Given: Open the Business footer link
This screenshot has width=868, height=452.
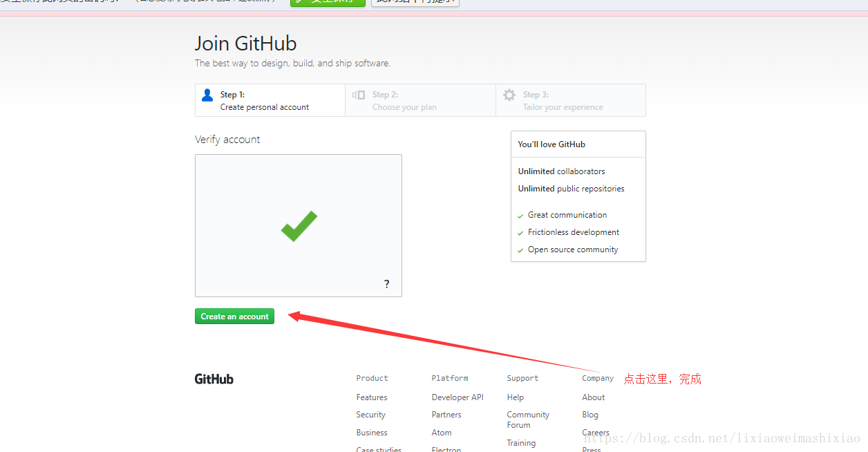Looking at the screenshot, I should point(372,433).
